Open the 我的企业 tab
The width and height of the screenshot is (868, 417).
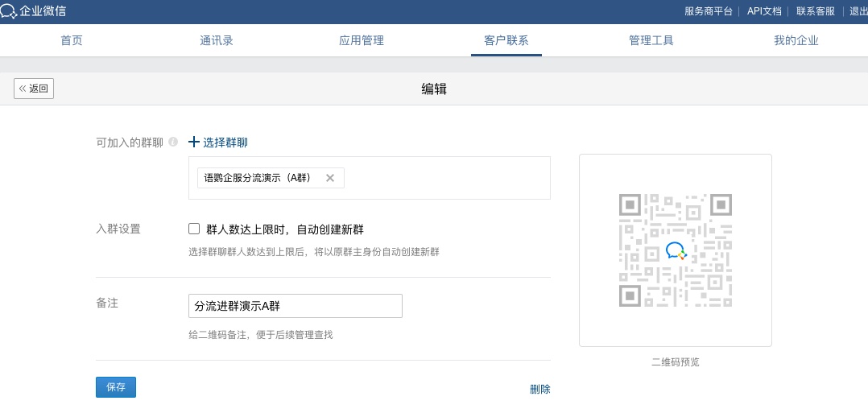(x=796, y=41)
